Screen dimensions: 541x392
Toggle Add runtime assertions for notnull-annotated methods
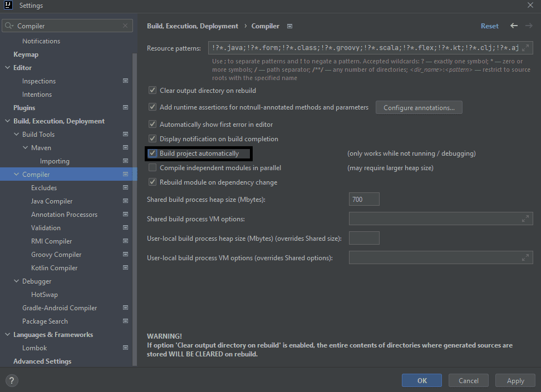(153, 107)
